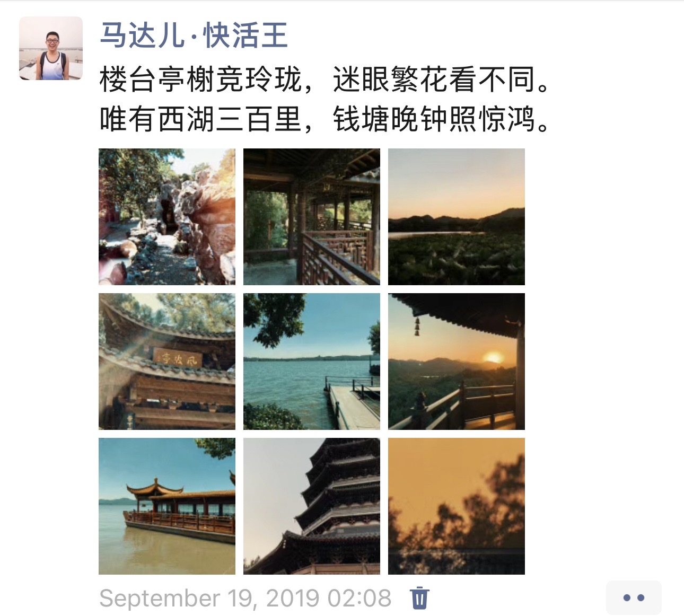
Task: Open the poster's profile avatar
Action: click(x=51, y=48)
